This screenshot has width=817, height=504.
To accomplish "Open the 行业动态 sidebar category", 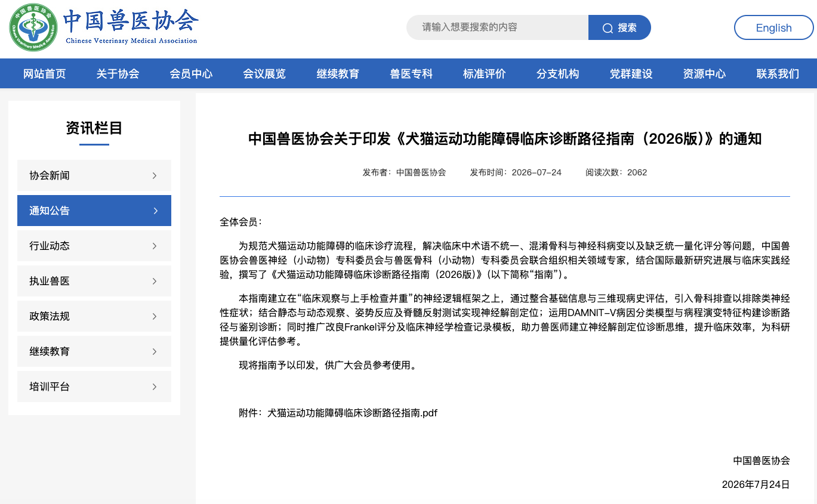I will (94, 246).
